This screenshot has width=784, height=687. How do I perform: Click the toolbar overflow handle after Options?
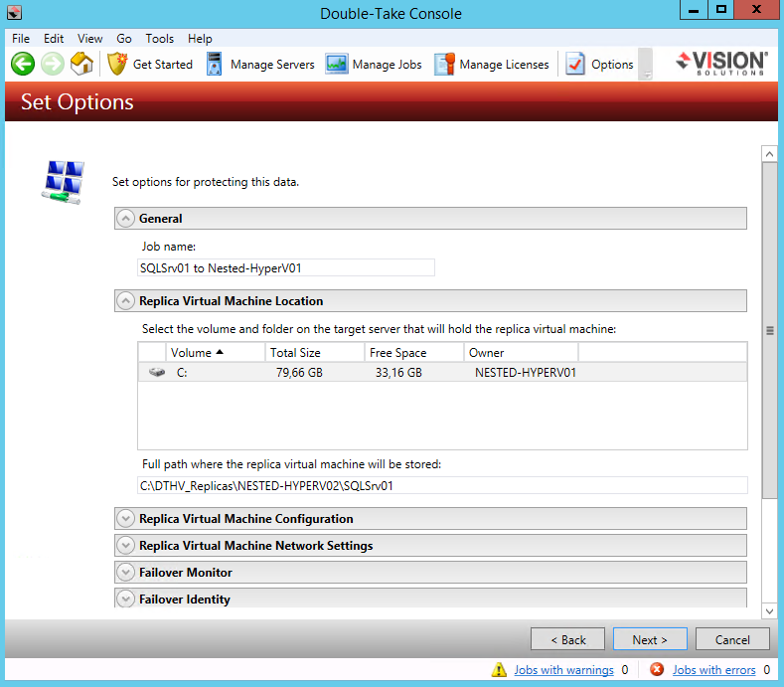click(646, 64)
